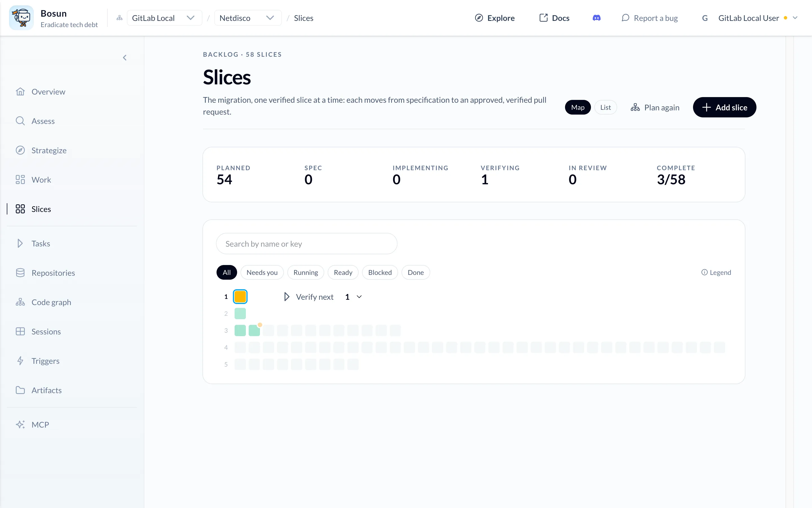Filter slices by Needs you
812x508 pixels.
tap(262, 272)
